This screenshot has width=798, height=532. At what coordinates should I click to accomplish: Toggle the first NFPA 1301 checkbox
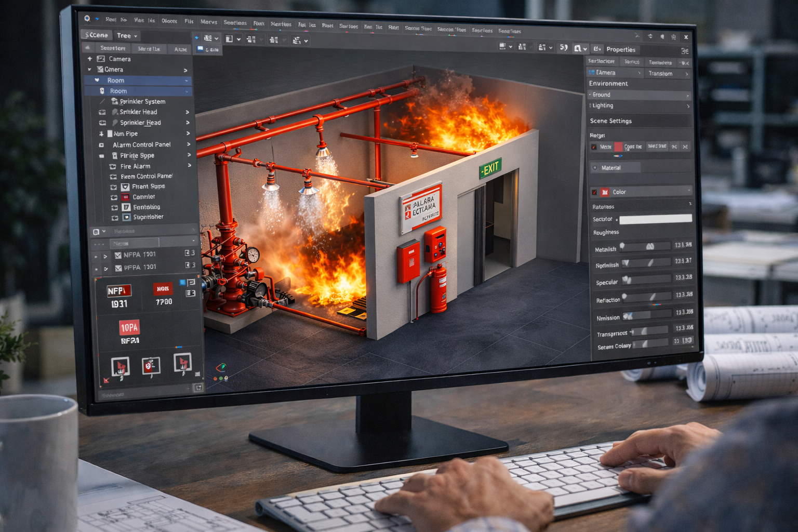click(118, 255)
